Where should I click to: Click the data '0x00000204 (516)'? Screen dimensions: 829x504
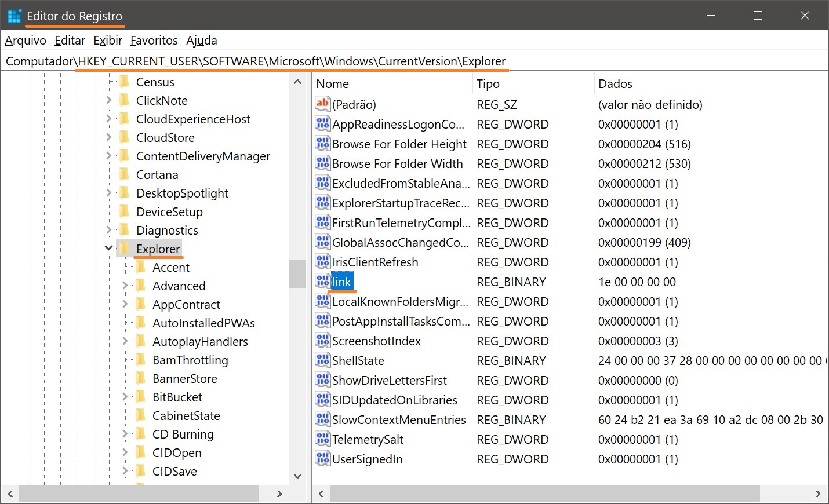[x=645, y=144]
